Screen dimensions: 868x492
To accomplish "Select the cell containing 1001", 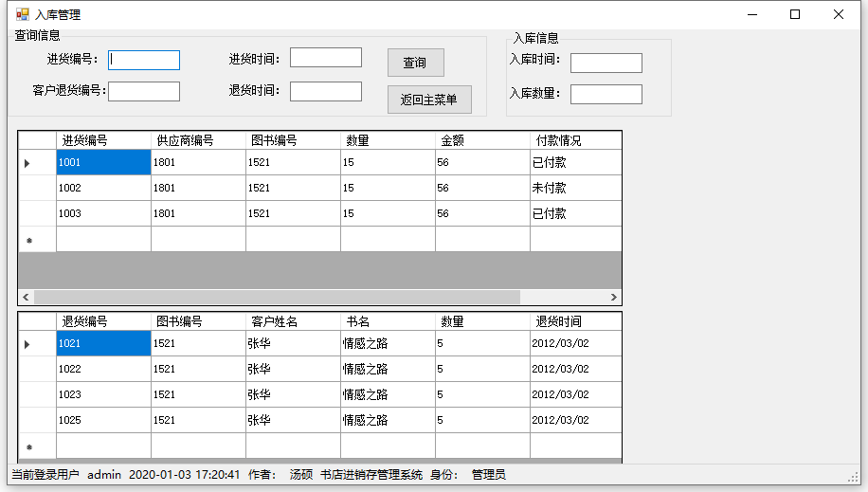I will coord(103,162).
